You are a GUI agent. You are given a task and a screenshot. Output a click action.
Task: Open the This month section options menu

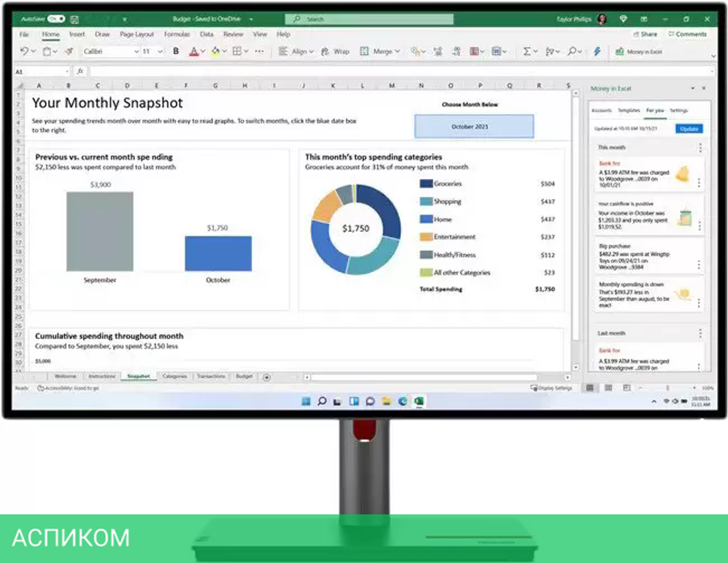700,148
